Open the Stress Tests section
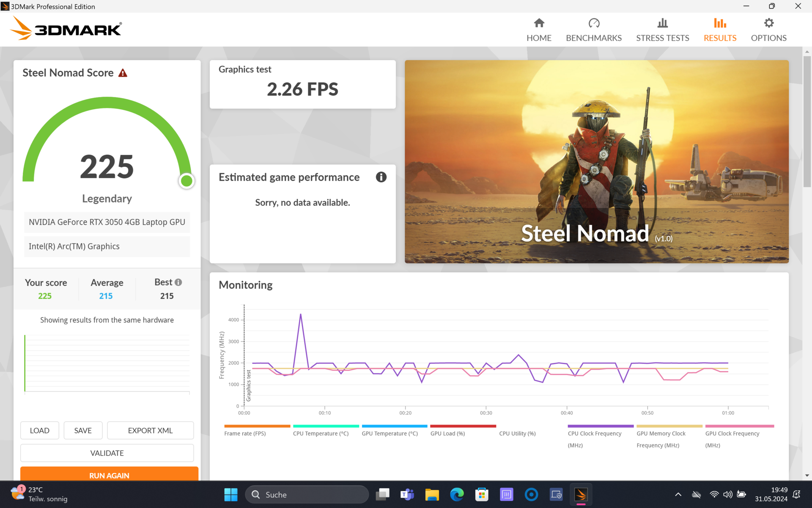 point(662,30)
